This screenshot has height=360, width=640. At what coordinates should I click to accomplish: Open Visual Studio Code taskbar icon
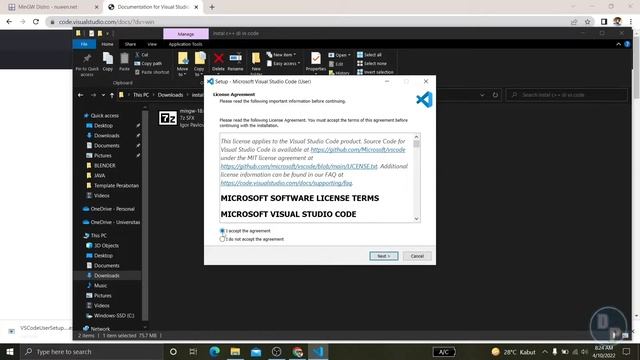click(x=318, y=351)
